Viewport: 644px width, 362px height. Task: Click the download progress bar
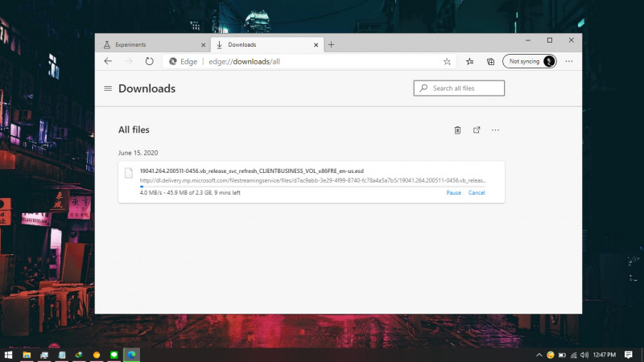tap(312, 187)
